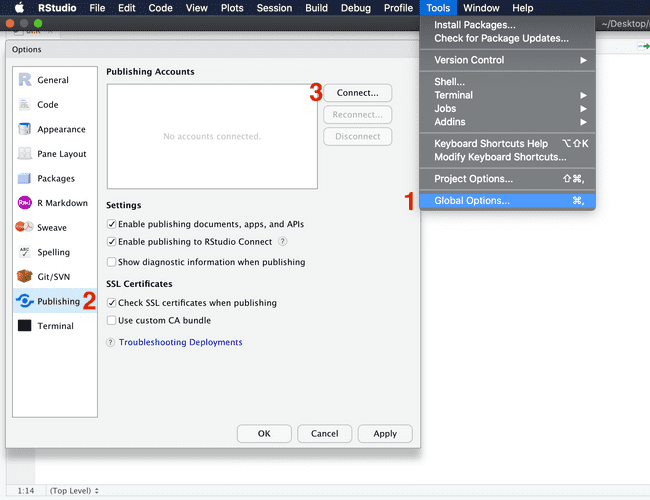Image resolution: width=650 pixels, height=500 pixels.
Task: Select the Appearance options category
Action: (55, 129)
